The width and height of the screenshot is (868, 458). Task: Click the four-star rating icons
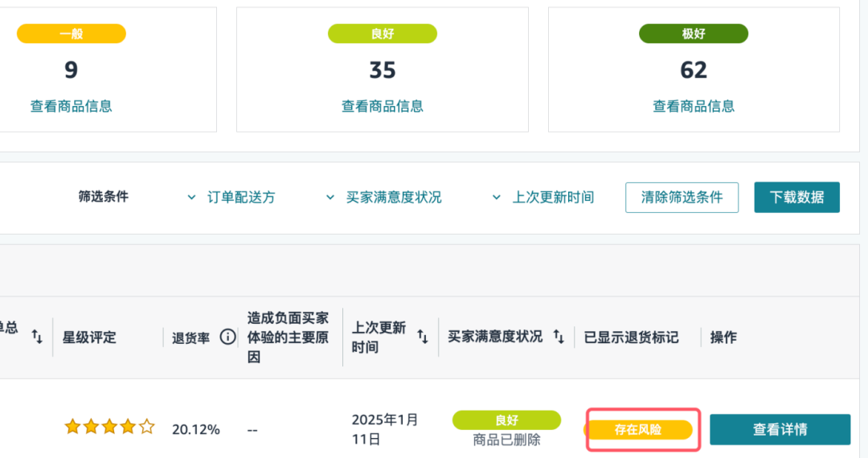(x=109, y=427)
